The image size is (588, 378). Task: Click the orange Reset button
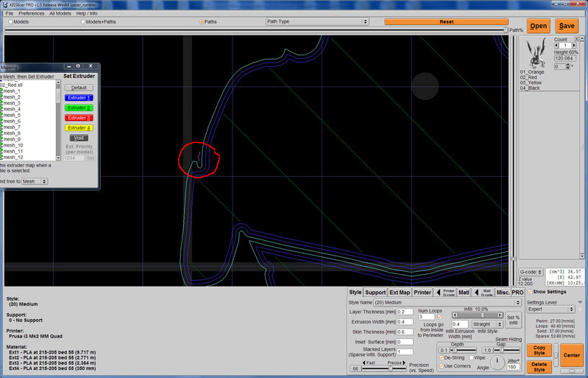tap(446, 22)
